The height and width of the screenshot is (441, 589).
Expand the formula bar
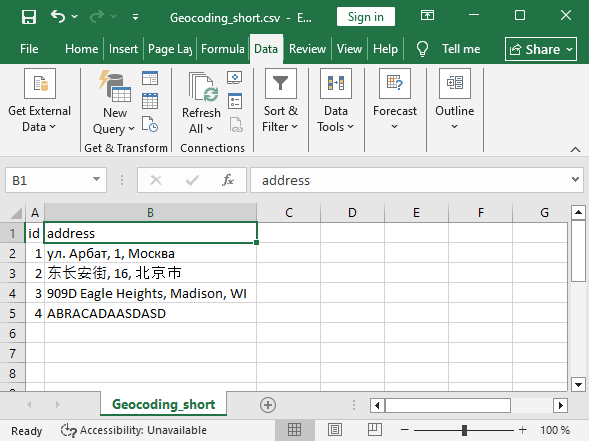575,180
